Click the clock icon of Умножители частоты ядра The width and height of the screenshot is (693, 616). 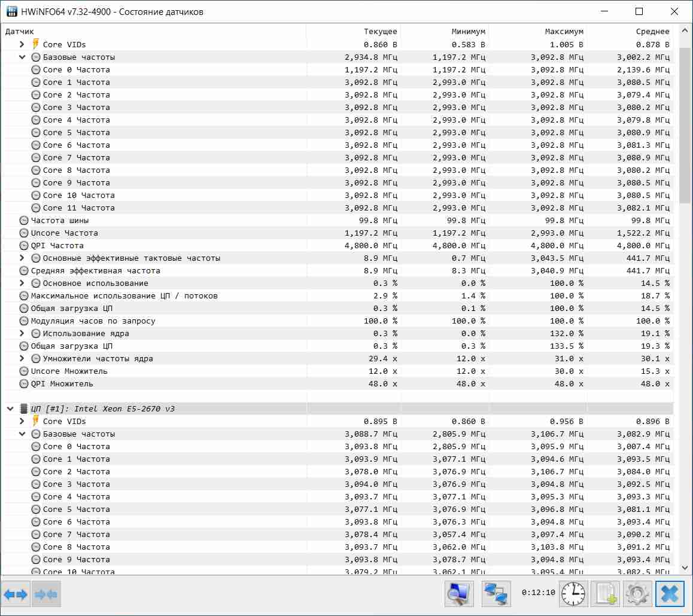36,359
